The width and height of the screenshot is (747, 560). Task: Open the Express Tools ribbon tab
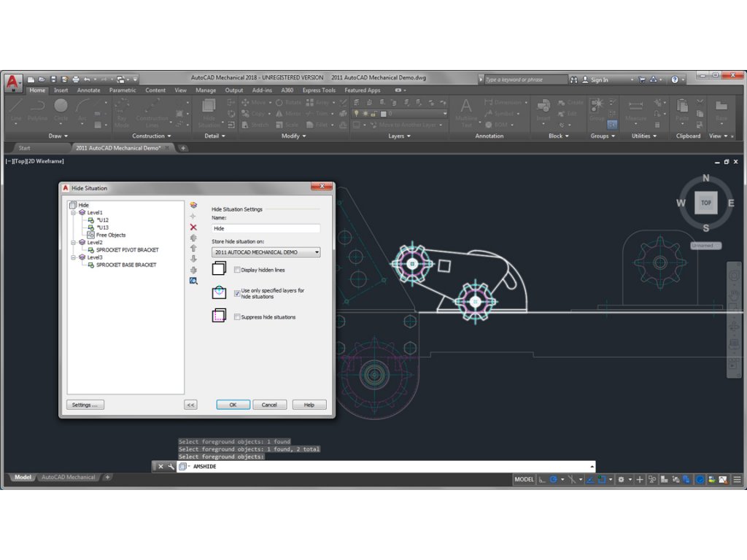pos(319,90)
